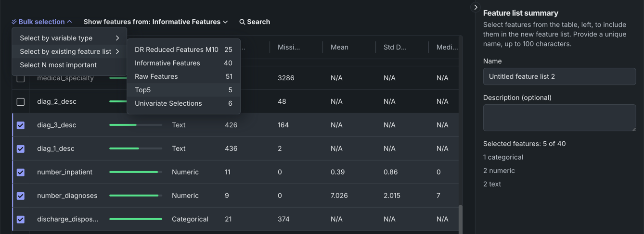The image size is (644, 234).
Task: Open the Select by variable type submenu arrow
Action: 117,38
